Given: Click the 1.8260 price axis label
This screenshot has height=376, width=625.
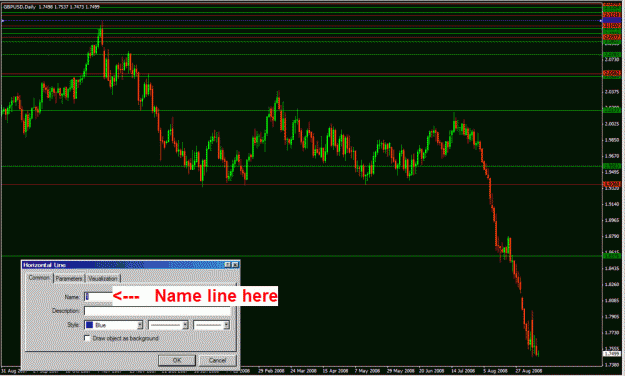Looking at the screenshot, I should pyautogui.click(x=612, y=284).
